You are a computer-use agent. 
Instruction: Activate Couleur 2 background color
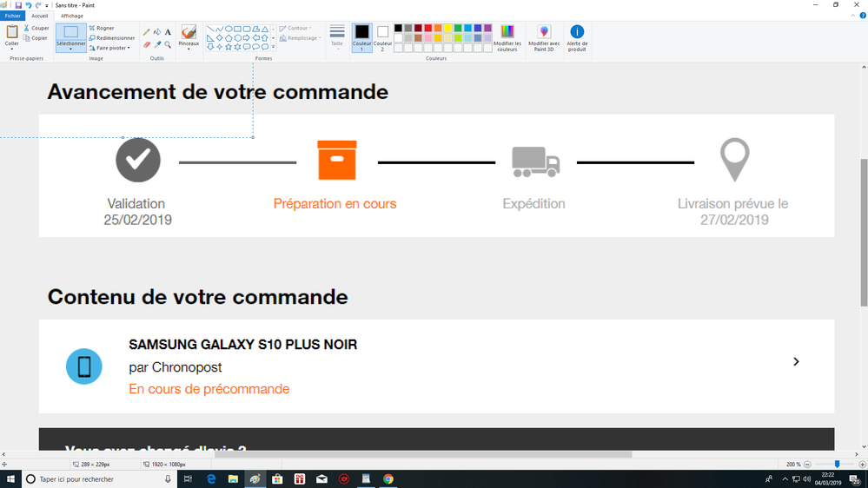click(382, 37)
